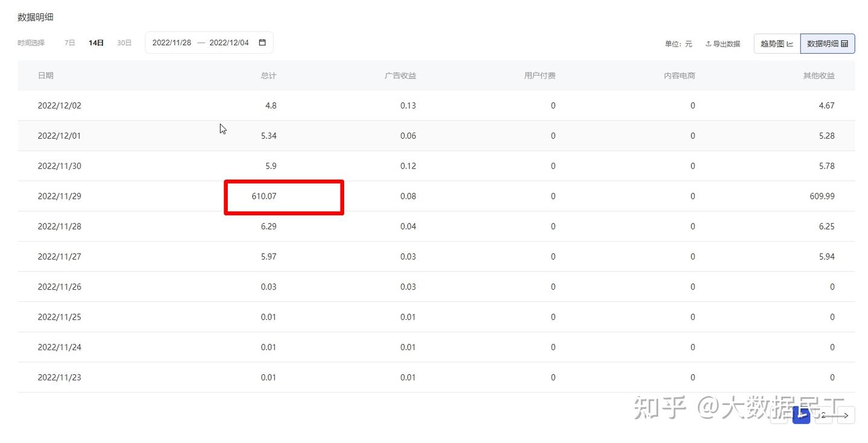Image resolution: width=868 pixels, height=443 pixels.
Task: Switch to 趋势图 view tab
Action: pyautogui.click(x=777, y=44)
